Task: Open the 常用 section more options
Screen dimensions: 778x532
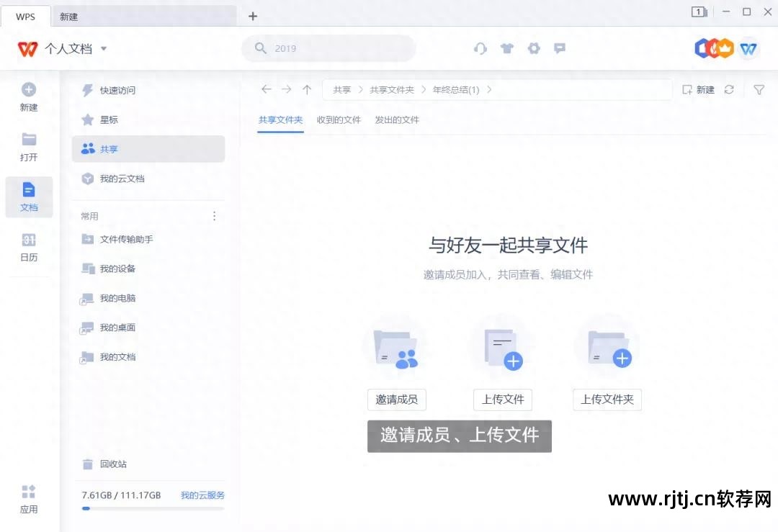Action: coord(214,216)
